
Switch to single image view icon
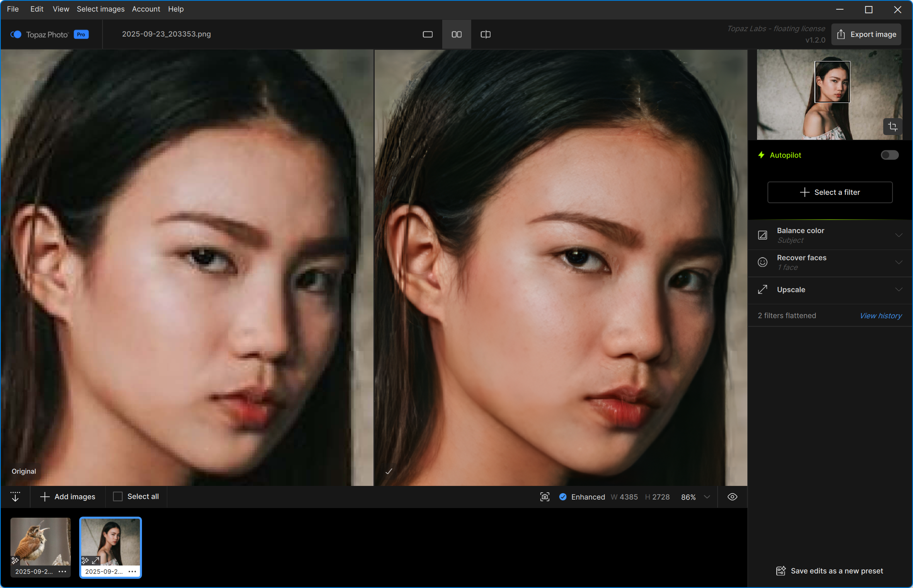pyautogui.click(x=427, y=35)
